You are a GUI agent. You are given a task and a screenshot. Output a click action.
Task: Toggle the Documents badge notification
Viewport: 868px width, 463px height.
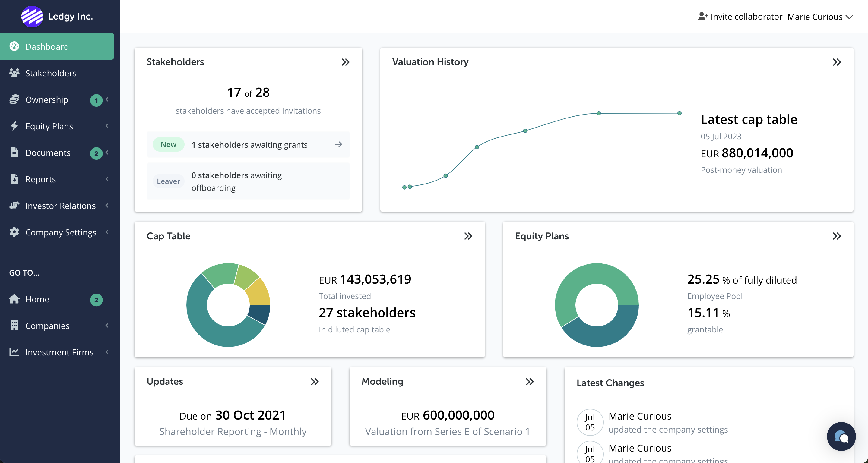click(97, 153)
